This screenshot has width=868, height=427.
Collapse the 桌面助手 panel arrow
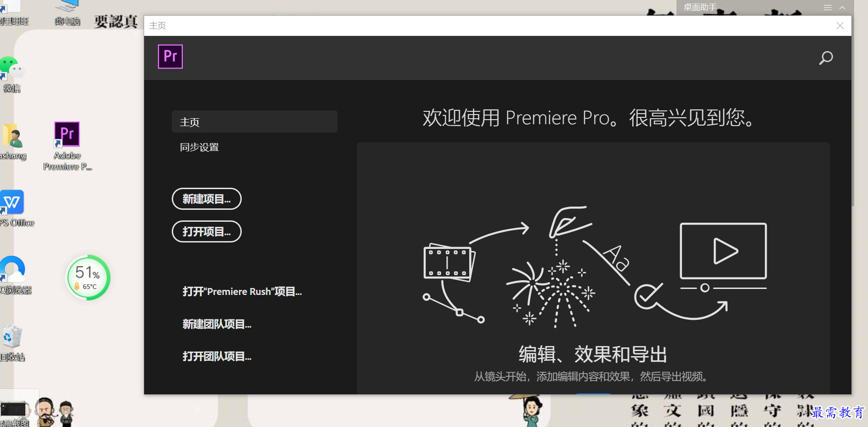[x=842, y=7]
